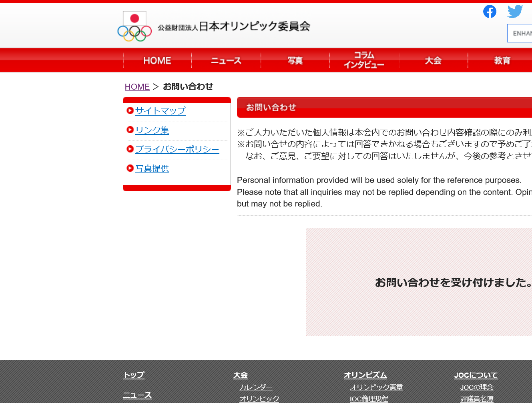Screen dimensions: 532x403
Task: Open the footer 大会 heading link
Action: coord(241,375)
